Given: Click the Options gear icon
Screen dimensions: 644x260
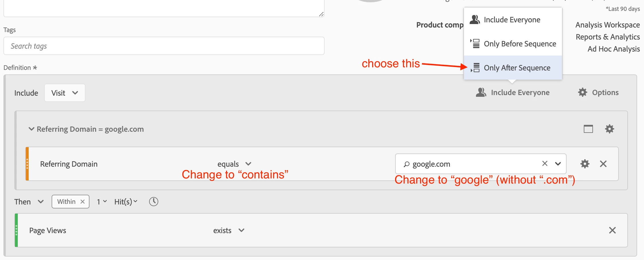Looking at the screenshot, I should click(582, 92).
